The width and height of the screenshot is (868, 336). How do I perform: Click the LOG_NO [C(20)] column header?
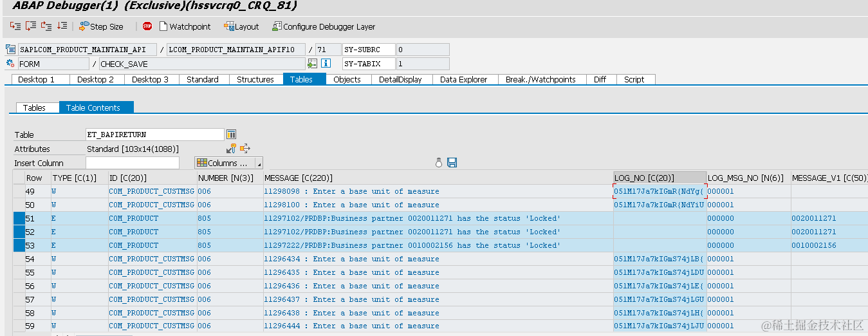pyautogui.click(x=660, y=178)
